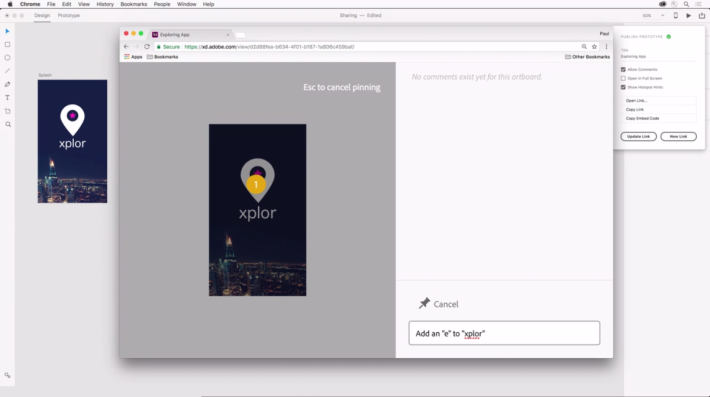Open the History menu
This screenshot has width=710, height=397.
[105, 4]
